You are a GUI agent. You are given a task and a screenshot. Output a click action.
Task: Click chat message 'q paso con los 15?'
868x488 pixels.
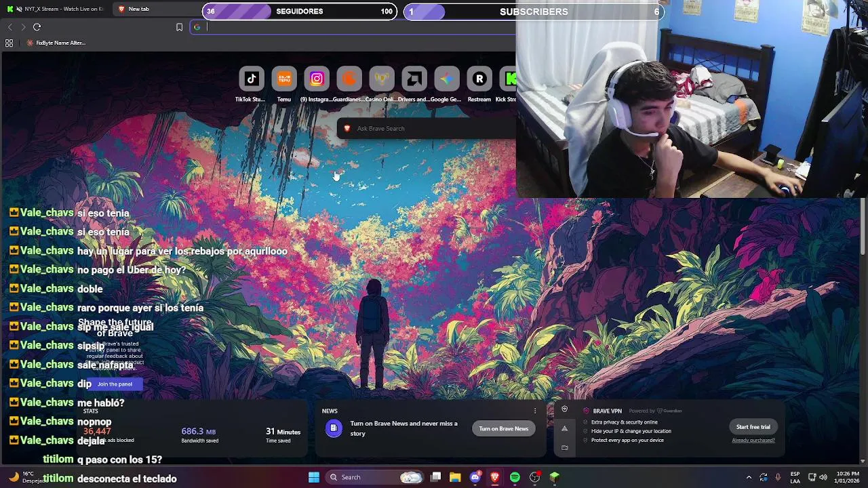tap(119, 460)
